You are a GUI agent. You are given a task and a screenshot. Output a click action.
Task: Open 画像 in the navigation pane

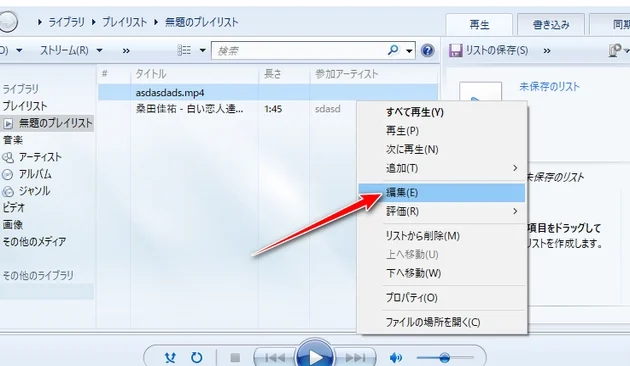point(13,225)
